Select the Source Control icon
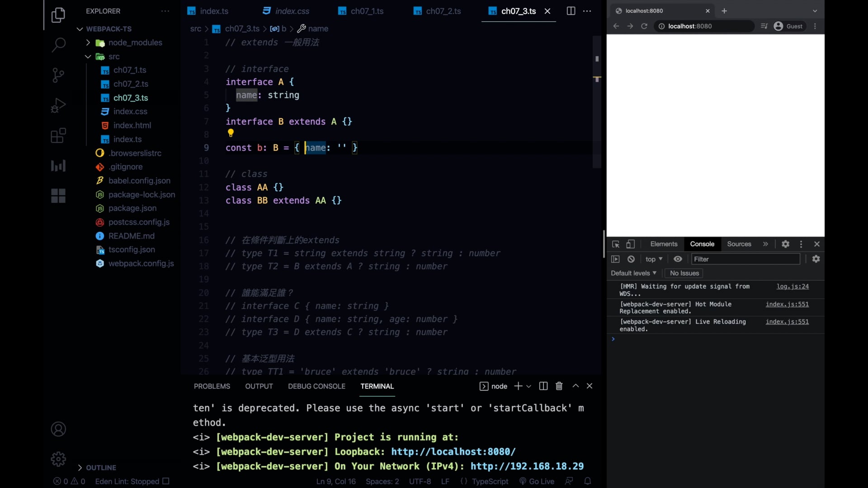 [x=58, y=75]
